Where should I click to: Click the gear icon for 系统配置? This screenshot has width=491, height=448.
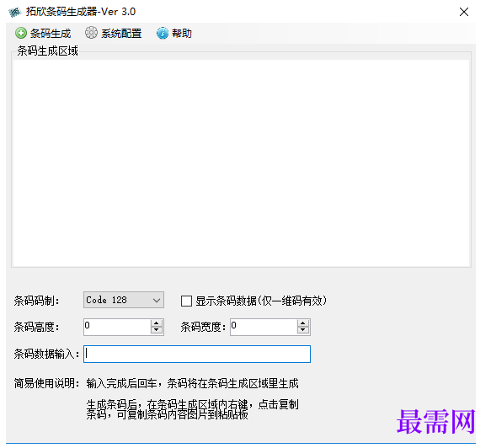click(x=92, y=33)
